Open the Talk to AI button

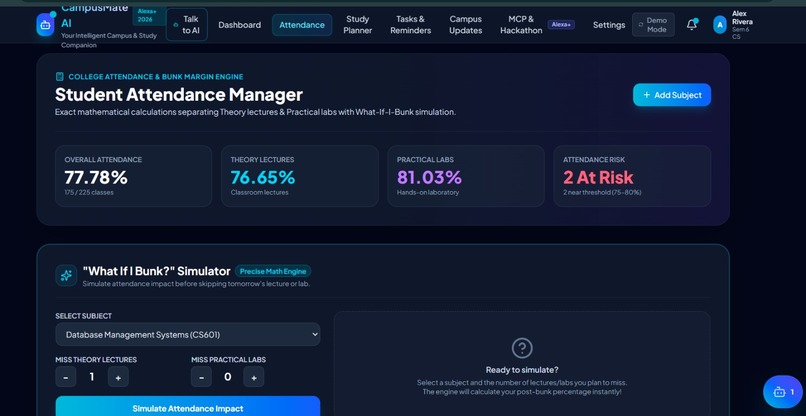(x=187, y=25)
